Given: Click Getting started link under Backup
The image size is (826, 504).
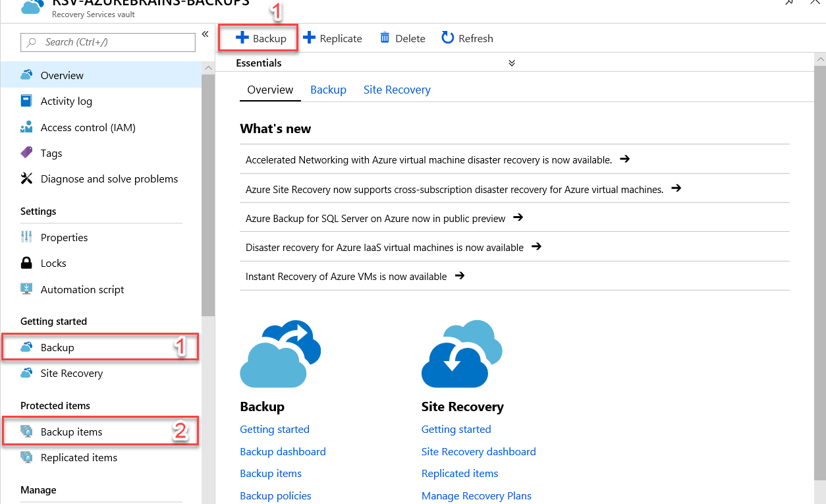Looking at the screenshot, I should click(x=275, y=429).
